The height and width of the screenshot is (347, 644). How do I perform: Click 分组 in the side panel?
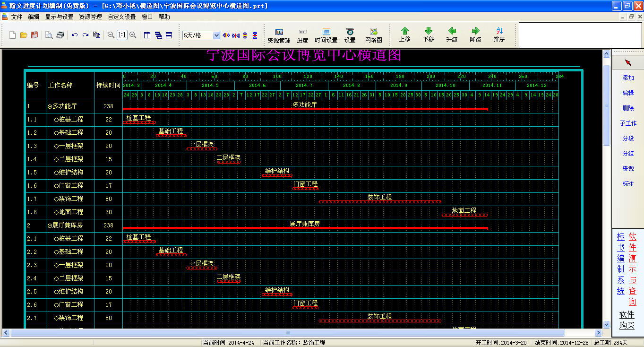coord(628,154)
